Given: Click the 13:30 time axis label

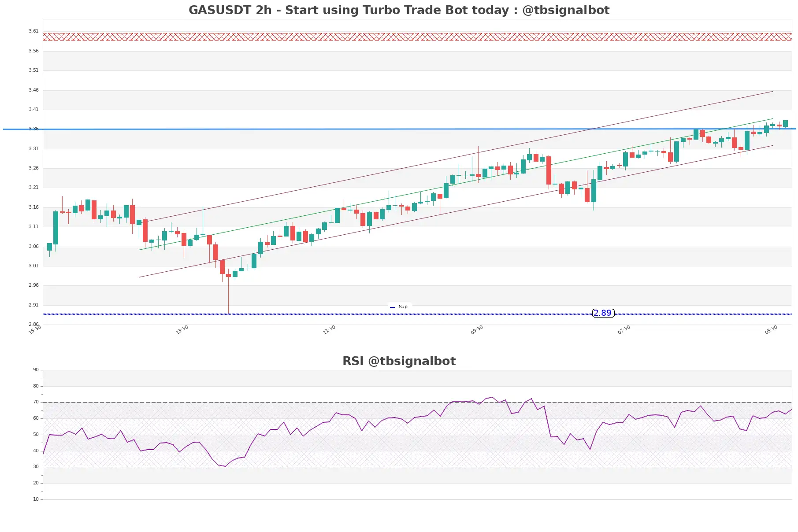Looking at the screenshot, I should 182,330.
